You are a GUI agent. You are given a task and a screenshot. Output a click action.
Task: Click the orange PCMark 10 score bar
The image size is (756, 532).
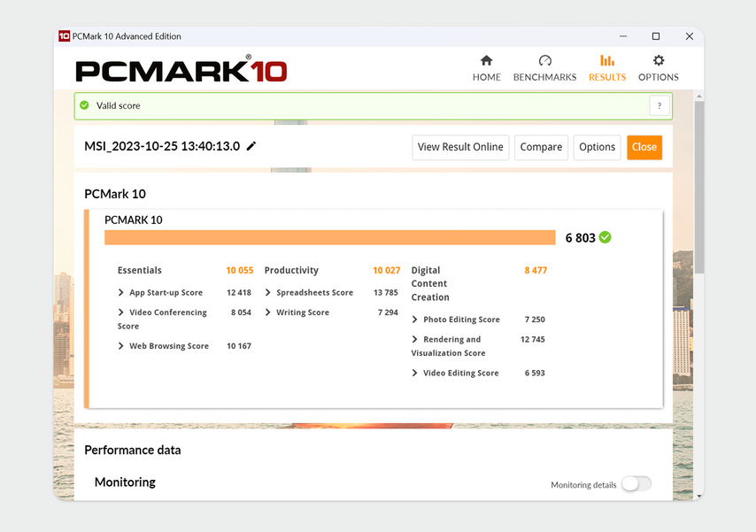point(330,237)
